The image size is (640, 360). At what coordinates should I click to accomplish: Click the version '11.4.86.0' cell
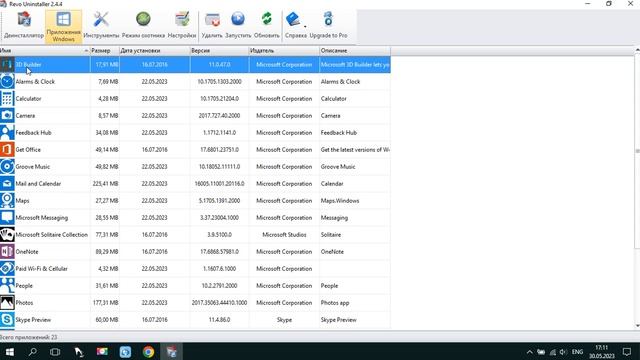(219, 320)
